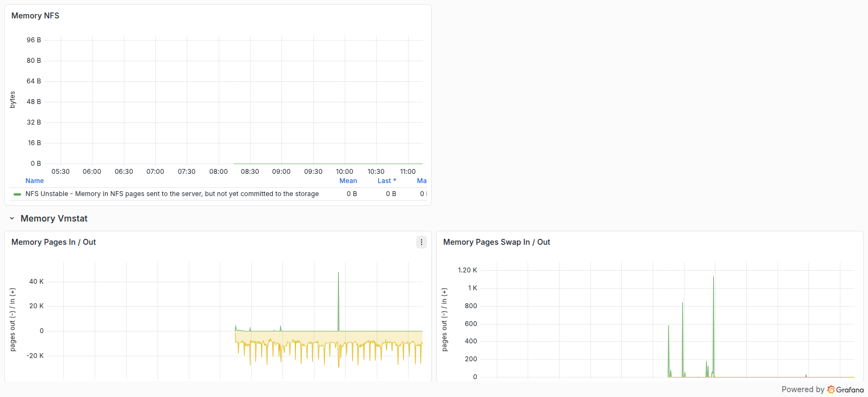The width and height of the screenshot is (868, 397).
Task: Click the Memory Pages In / Out panel title
Action: point(54,242)
